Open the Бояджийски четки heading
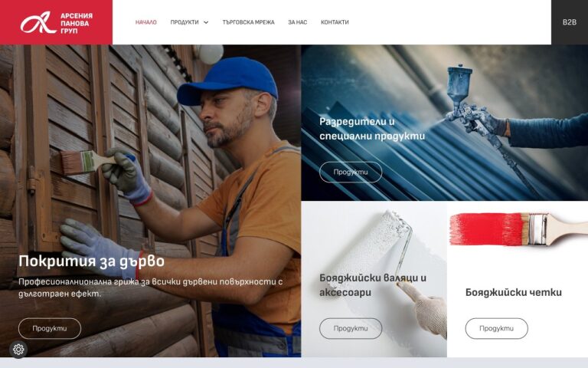This screenshot has height=368, width=588. tap(514, 293)
